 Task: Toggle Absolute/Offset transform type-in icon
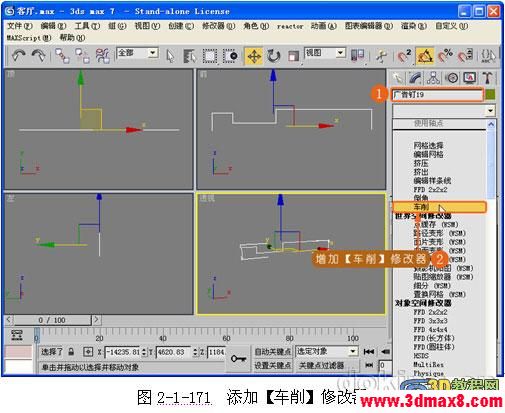coord(88,352)
